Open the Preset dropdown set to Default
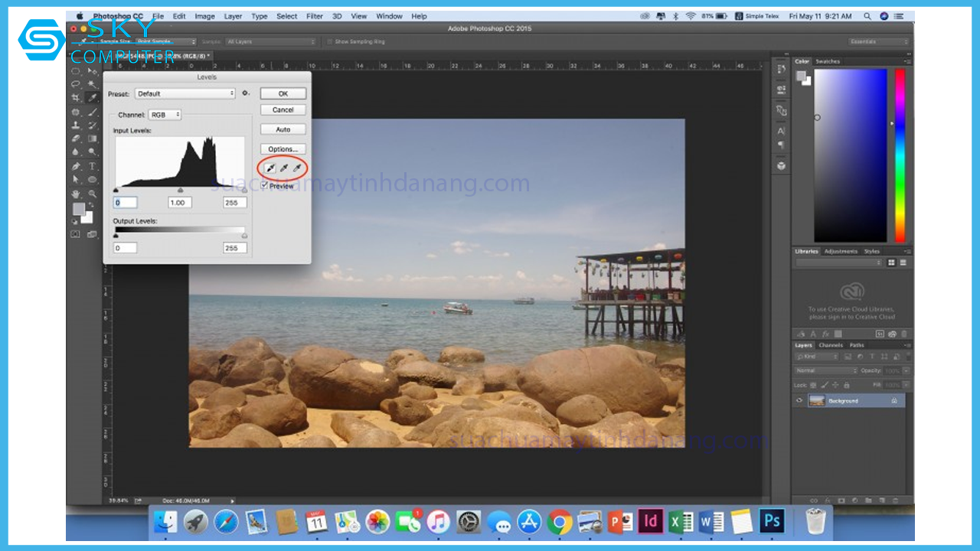Viewport: 980px width, 551px height. (x=185, y=93)
